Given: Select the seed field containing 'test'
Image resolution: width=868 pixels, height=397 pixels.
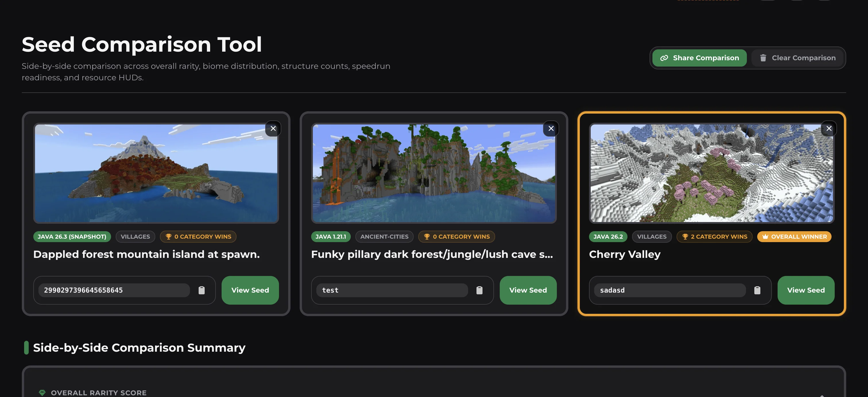Looking at the screenshot, I should pyautogui.click(x=392, y=290).
